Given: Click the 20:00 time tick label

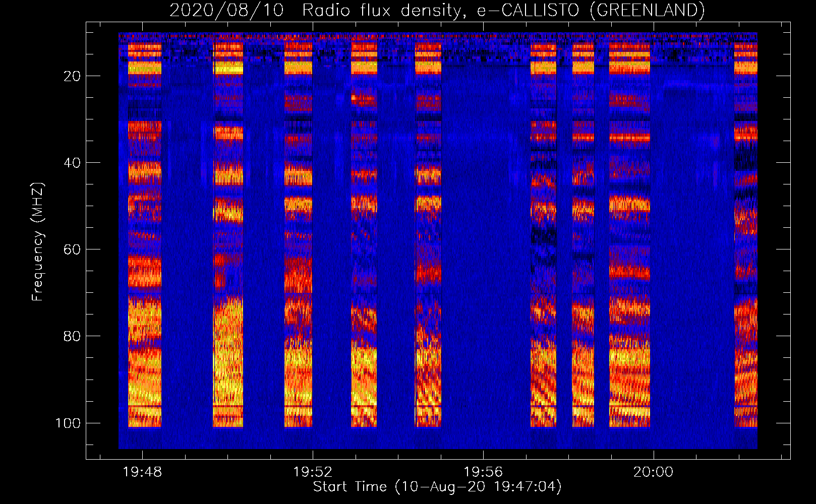Looking at the screenshot, I should point(654,472).
